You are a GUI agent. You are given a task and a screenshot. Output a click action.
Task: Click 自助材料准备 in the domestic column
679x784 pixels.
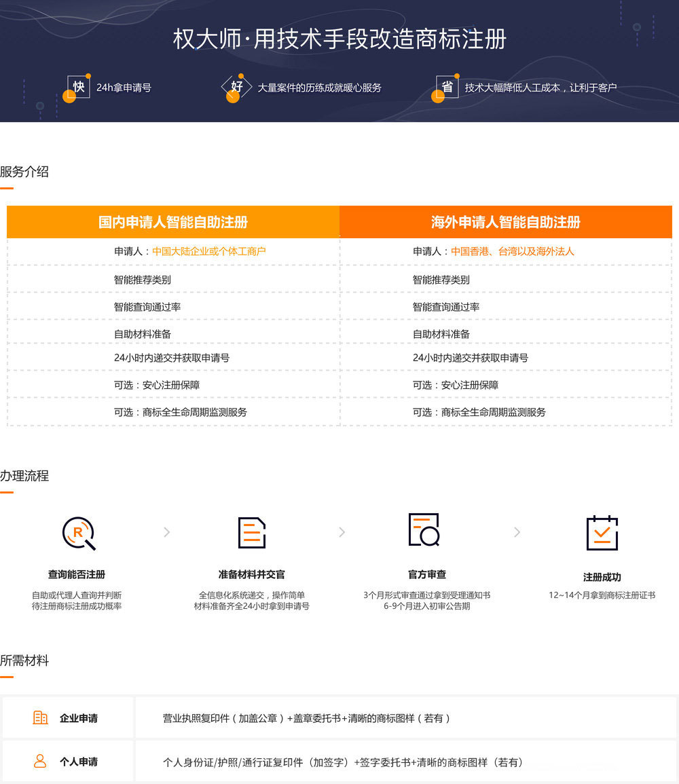click(143, 334)
